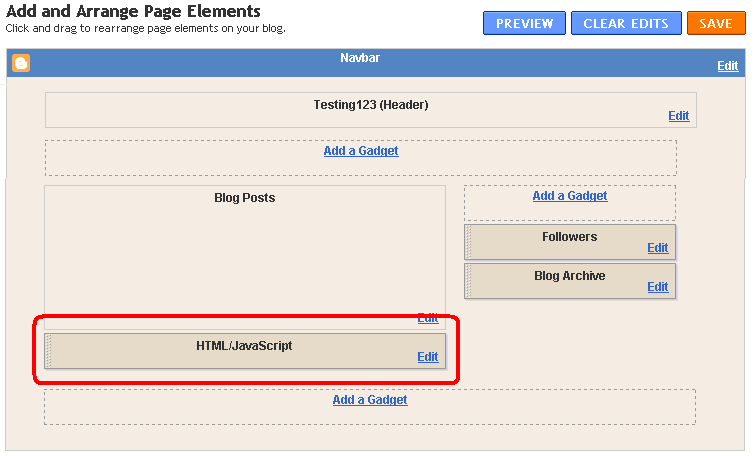Click the Blogger logo icon in Navbar
Viewport: 755px width, 456px height.
pos(20,63)
